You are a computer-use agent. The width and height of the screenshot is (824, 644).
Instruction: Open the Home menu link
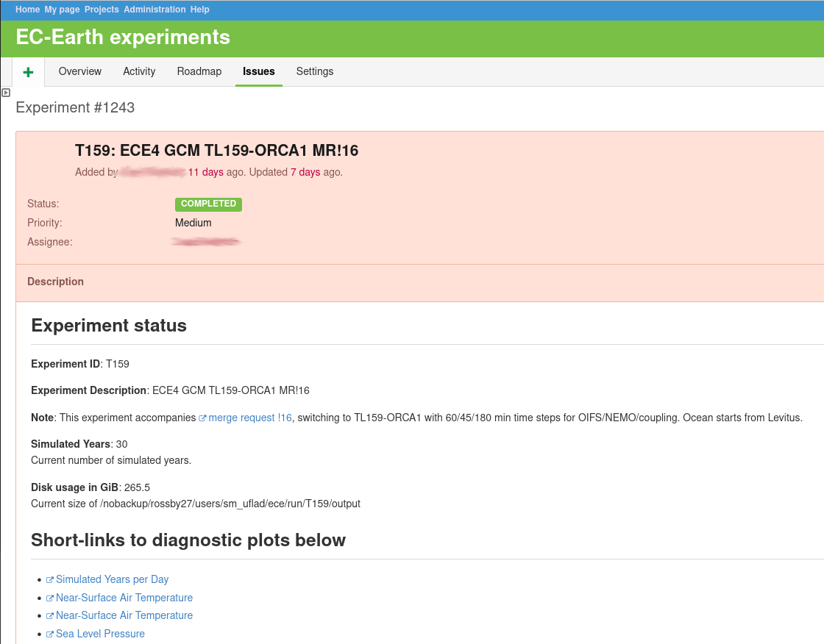click(x=27, y=10)
